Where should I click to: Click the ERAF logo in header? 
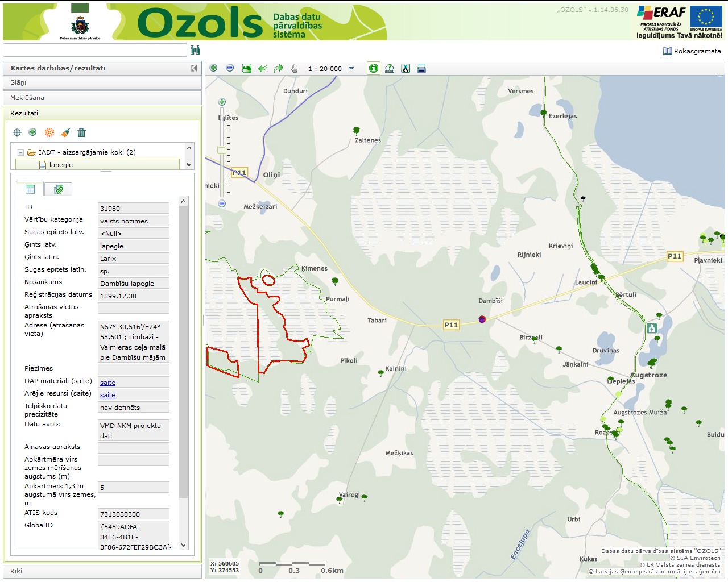[661, 17]
